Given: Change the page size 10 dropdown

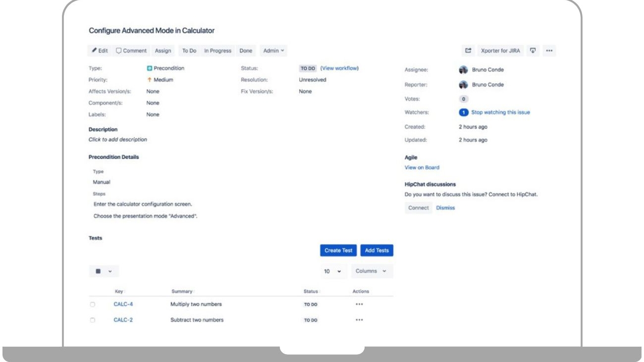Looking at the screenshot, I should (332, 271).
